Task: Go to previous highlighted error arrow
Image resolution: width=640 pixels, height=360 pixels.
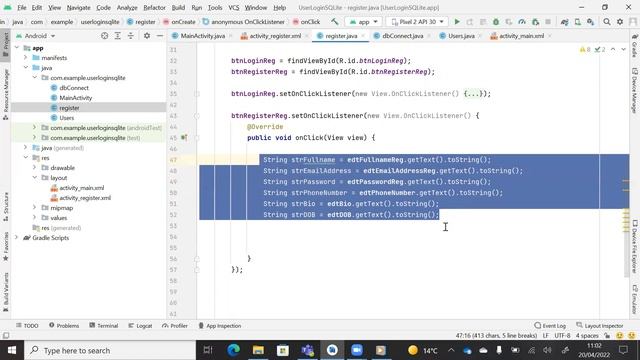Action: (613, 49)
